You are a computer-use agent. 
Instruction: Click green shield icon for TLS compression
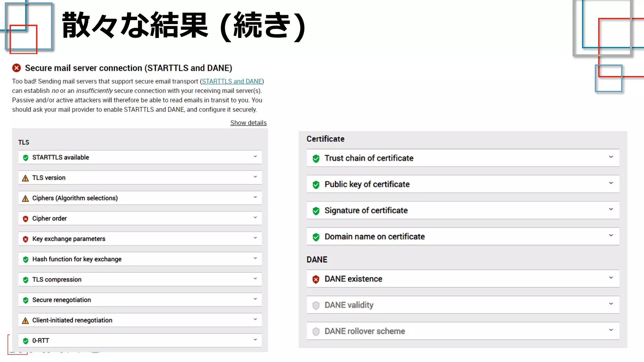pos(26,280)
